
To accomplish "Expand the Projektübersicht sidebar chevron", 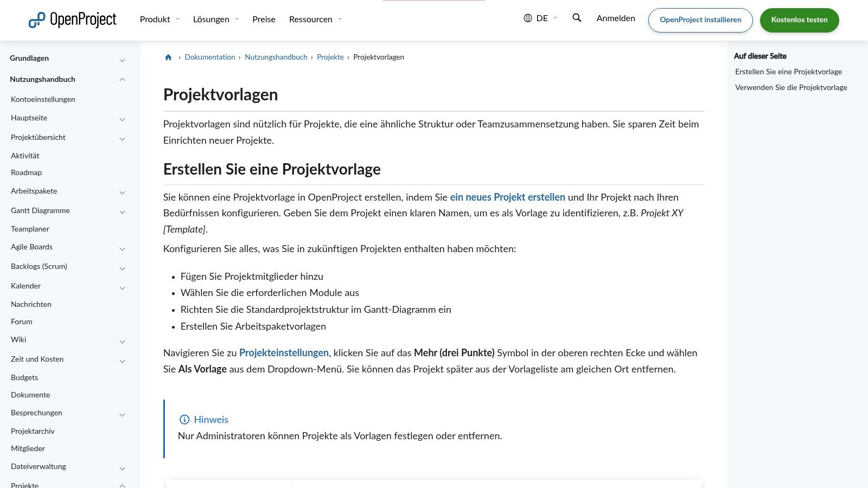I will [x=122, y=139].
